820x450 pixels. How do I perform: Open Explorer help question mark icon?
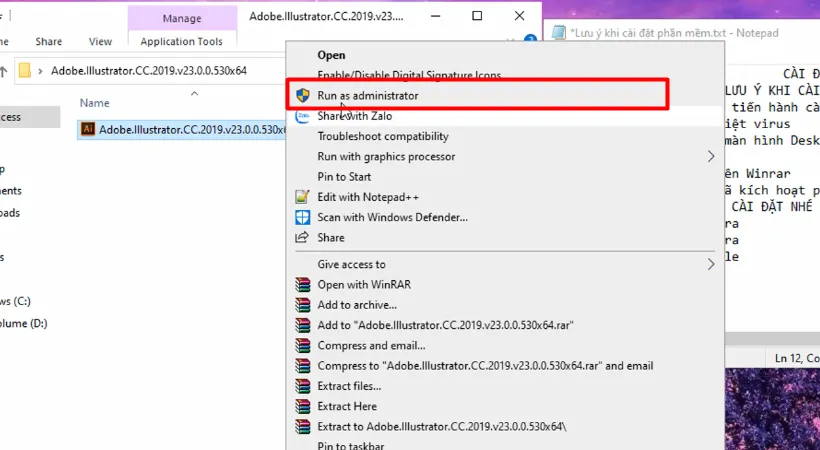pyautogui.click(x=531, y=40)
